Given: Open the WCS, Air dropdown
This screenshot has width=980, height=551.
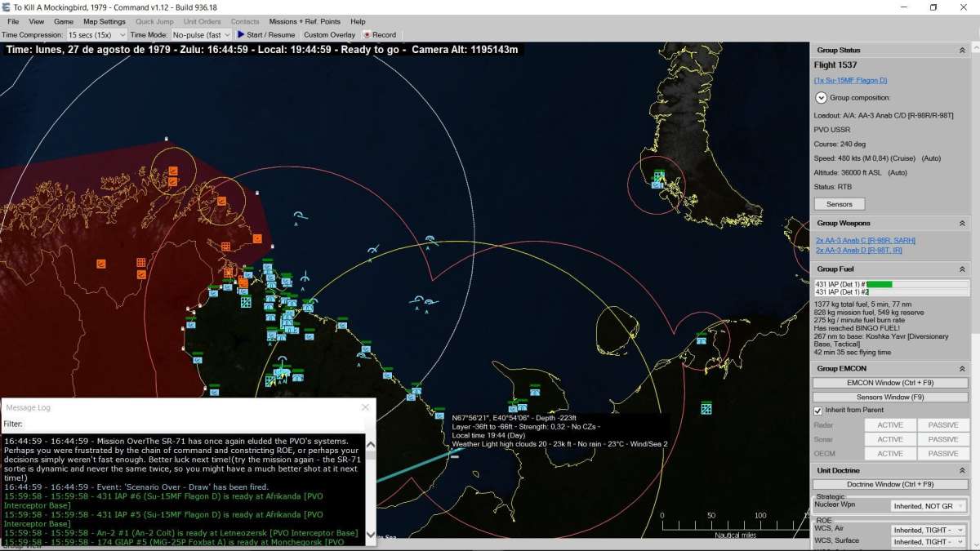Looking at the screenshot, I should [928, 530].
